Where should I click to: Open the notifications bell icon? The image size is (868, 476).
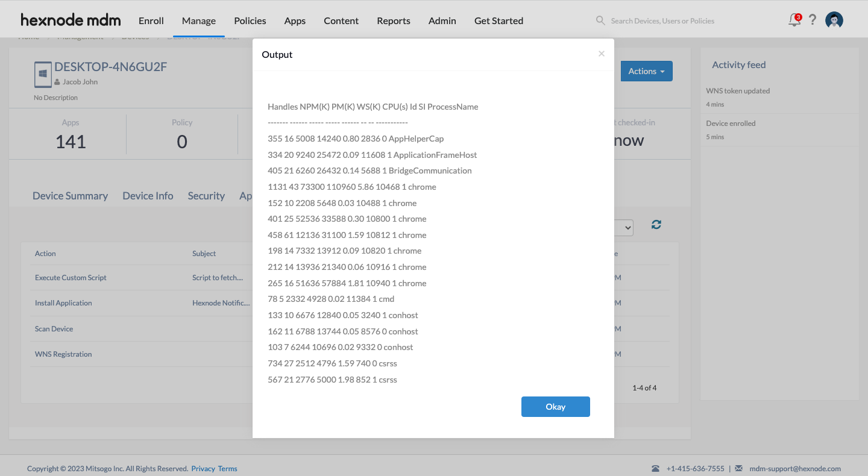(795, 20)
